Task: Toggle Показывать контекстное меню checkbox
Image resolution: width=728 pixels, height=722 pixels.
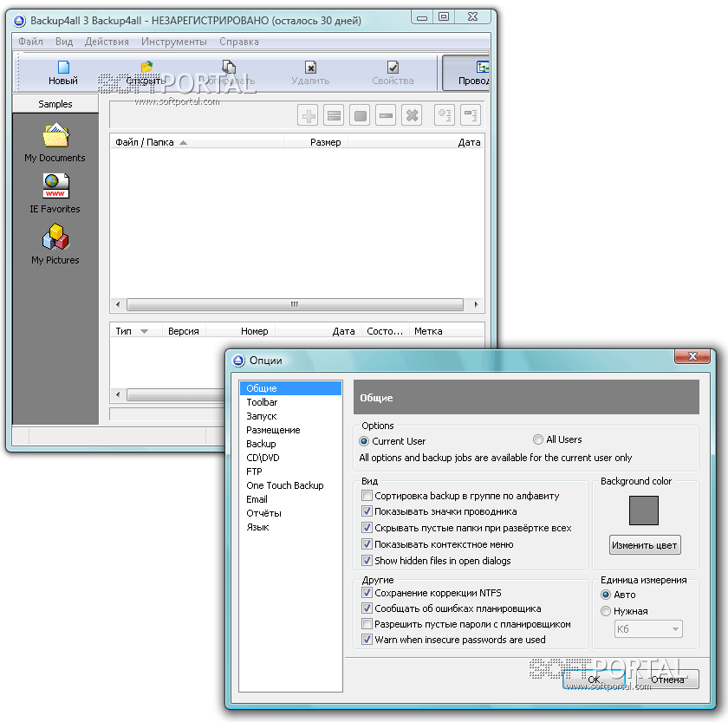Action: (367, 543)
